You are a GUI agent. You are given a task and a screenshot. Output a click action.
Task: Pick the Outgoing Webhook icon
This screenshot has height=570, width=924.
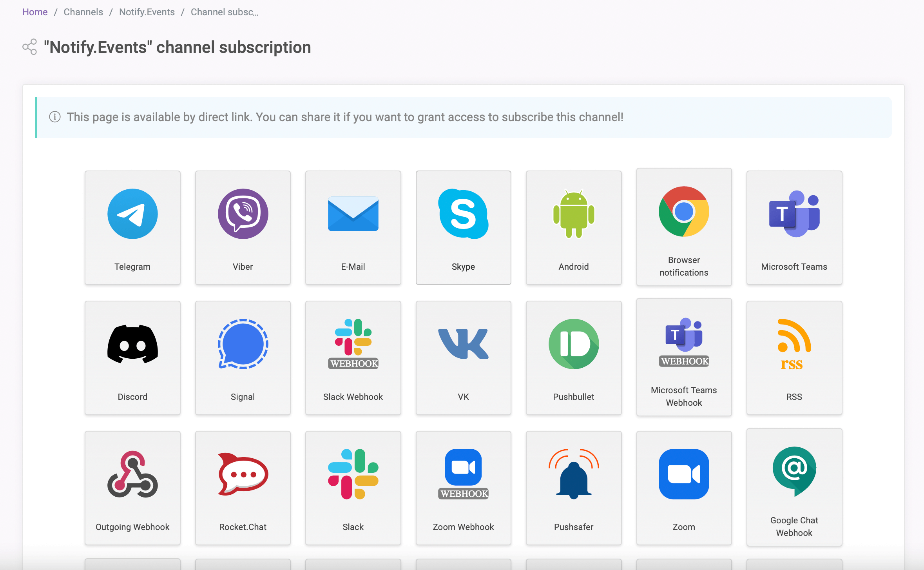132,474
